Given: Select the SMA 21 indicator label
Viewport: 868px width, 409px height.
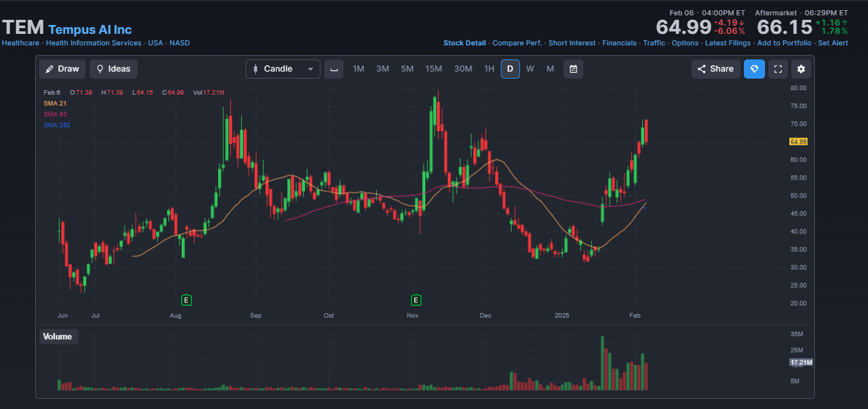Looking at the screenshot, I should pos(55,103).
